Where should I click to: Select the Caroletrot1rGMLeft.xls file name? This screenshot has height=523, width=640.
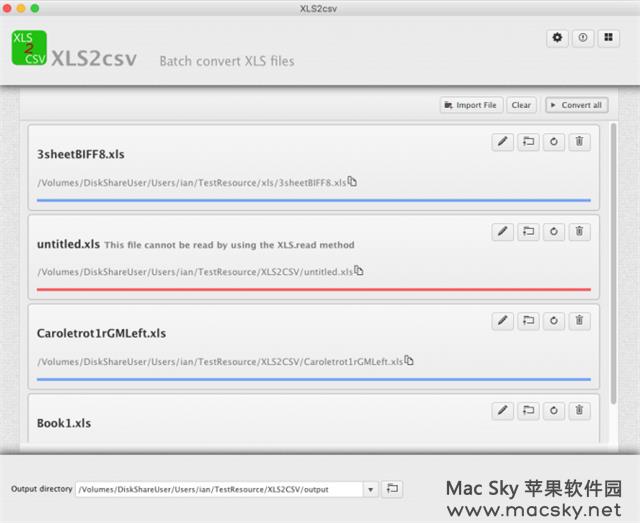[x=101, y=333]
